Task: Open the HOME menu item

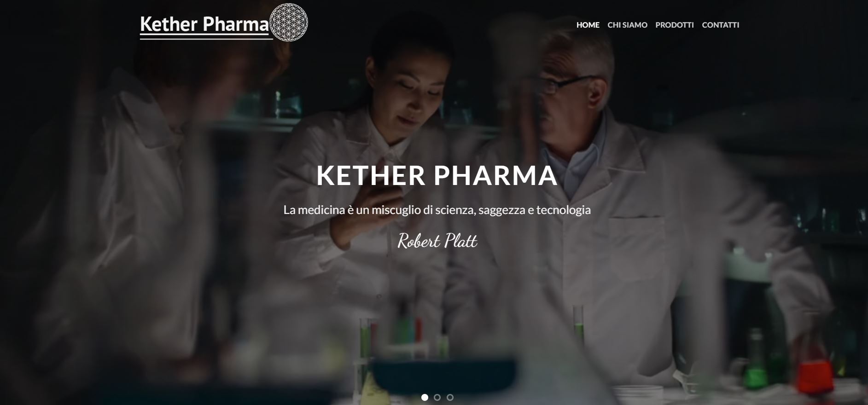Action: coord(588,25)
